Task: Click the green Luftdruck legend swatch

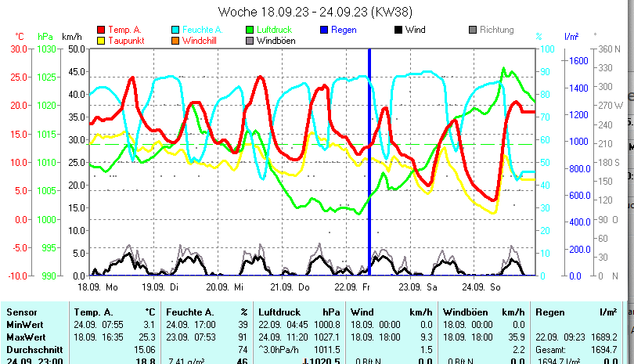Action: coord(250,31)
